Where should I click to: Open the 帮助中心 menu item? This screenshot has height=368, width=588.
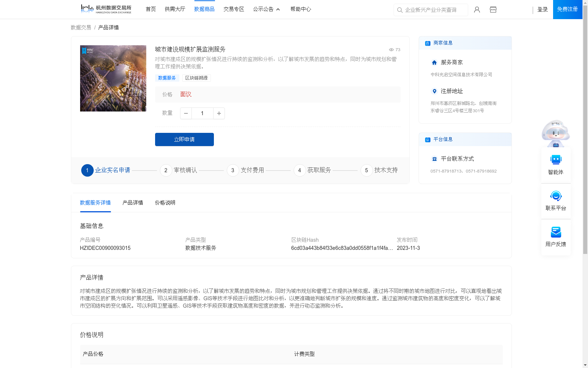click(x=300, y=9)
